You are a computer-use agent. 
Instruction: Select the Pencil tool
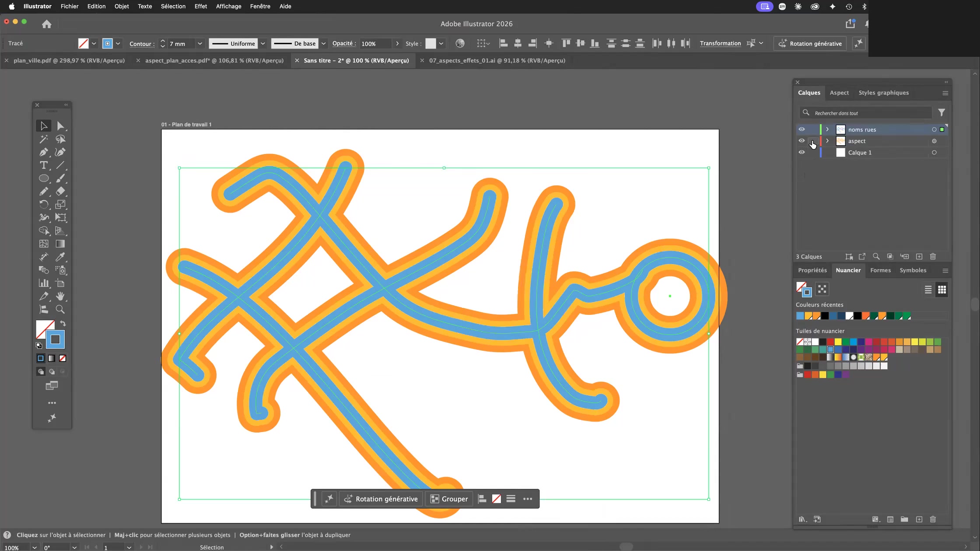point(44,192)
